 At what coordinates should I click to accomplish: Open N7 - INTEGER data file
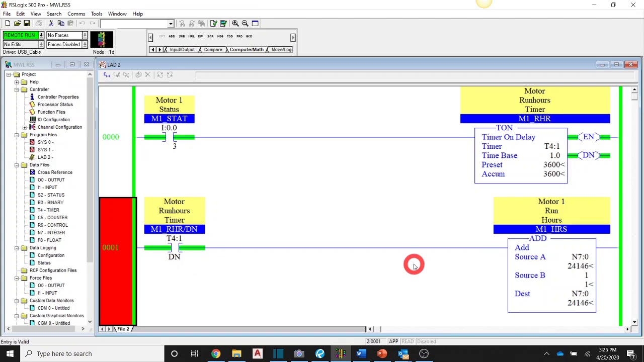coord(51,232)
